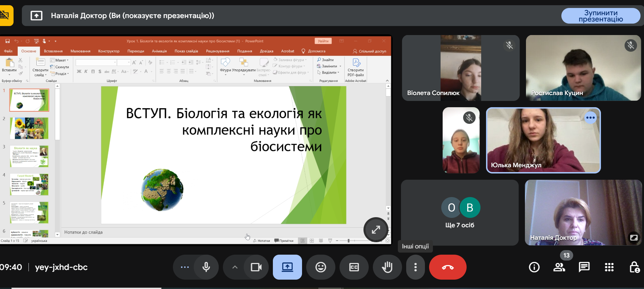Adjust the zoom slider in the status bar
The width and height of the screenshot is (644, 289).
(349, 240)
